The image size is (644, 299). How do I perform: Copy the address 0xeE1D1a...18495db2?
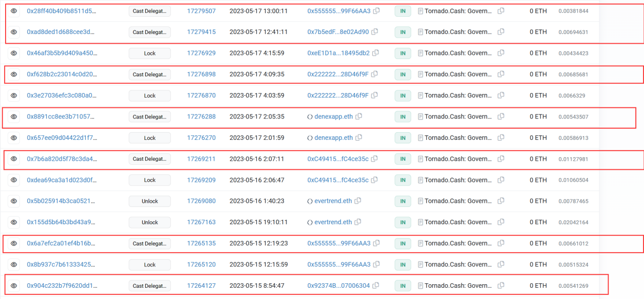(376, 53)
